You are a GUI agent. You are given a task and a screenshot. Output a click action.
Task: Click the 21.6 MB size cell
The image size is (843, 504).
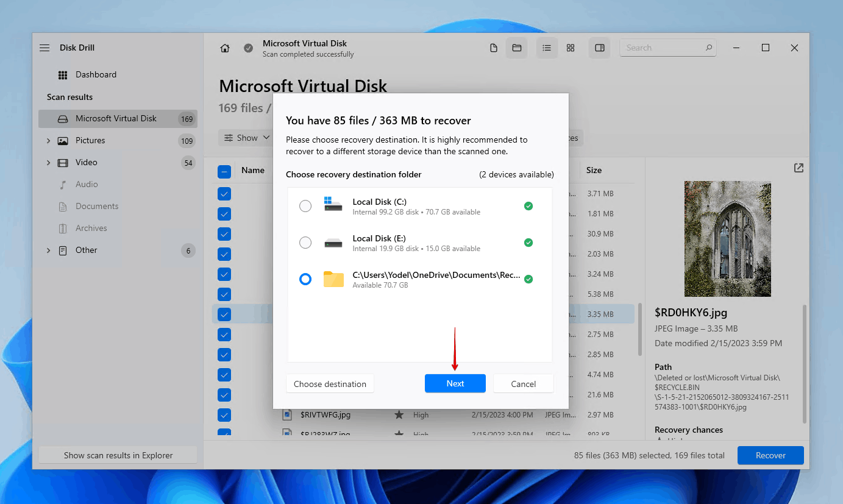[x=600, y=395]
